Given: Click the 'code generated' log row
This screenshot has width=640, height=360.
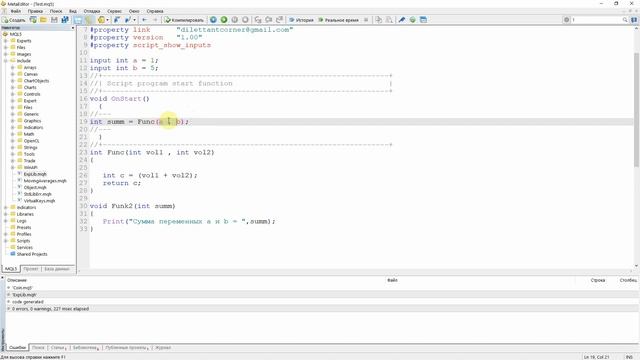Looking at the screenshot, I should 322,302.
